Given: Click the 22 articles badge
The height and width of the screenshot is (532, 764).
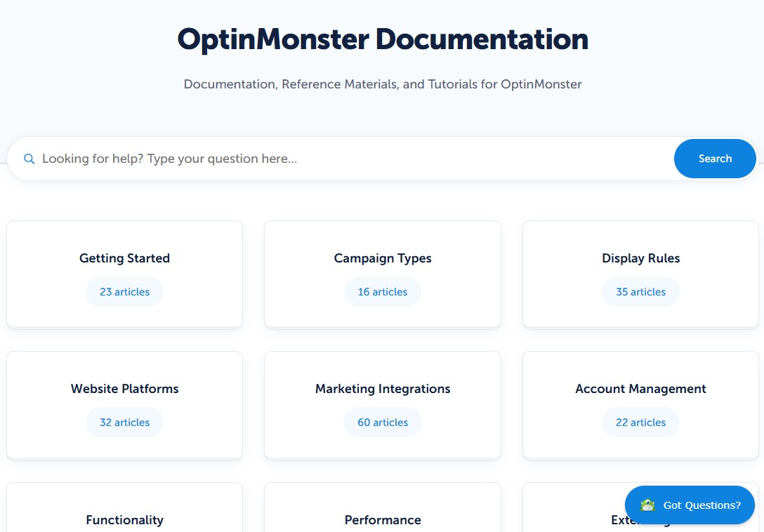Looking at the screenshot, I should point(640,423).
